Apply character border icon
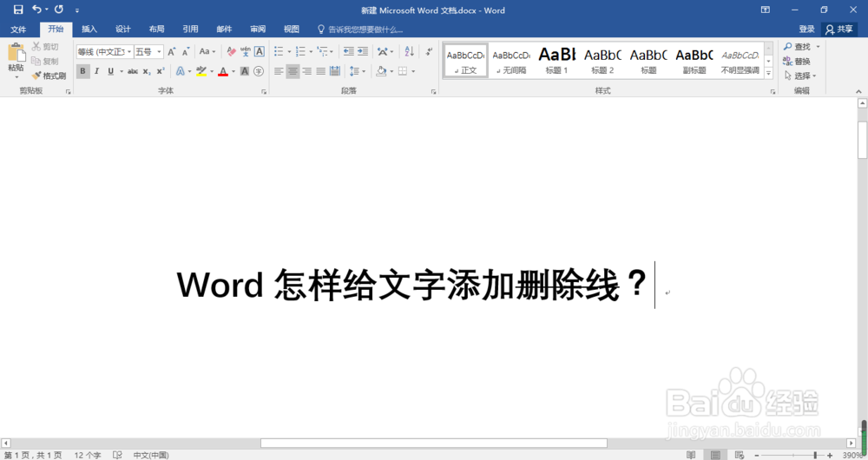868x460 pixels. pos(259,51)
